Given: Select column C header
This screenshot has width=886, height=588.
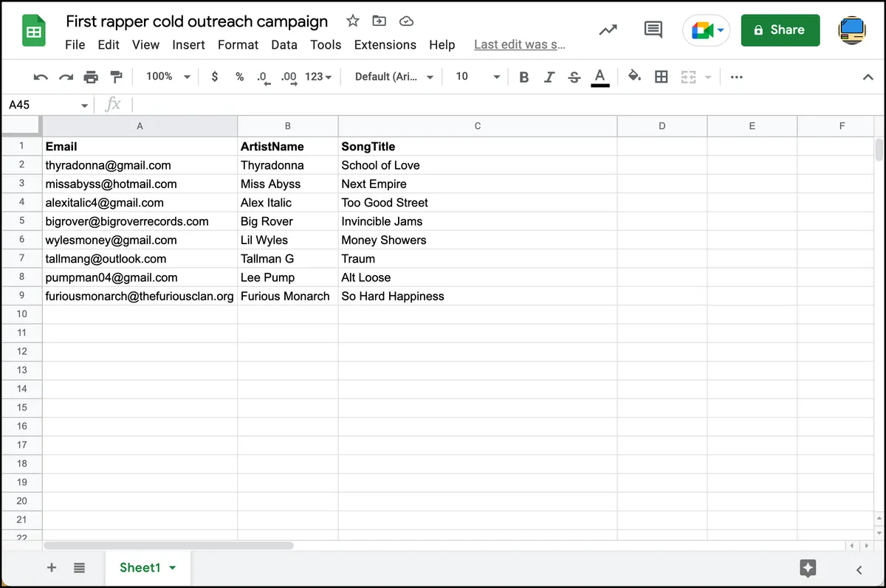Looking at the screenshot, I should [x=478, y=126].
